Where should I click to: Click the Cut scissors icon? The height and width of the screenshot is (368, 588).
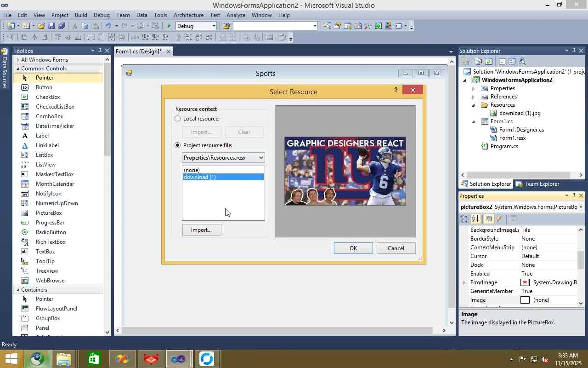pos(74,26)
